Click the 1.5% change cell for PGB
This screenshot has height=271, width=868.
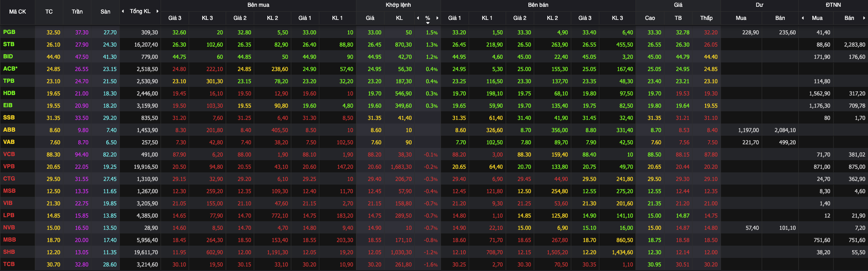pos(432,33)
